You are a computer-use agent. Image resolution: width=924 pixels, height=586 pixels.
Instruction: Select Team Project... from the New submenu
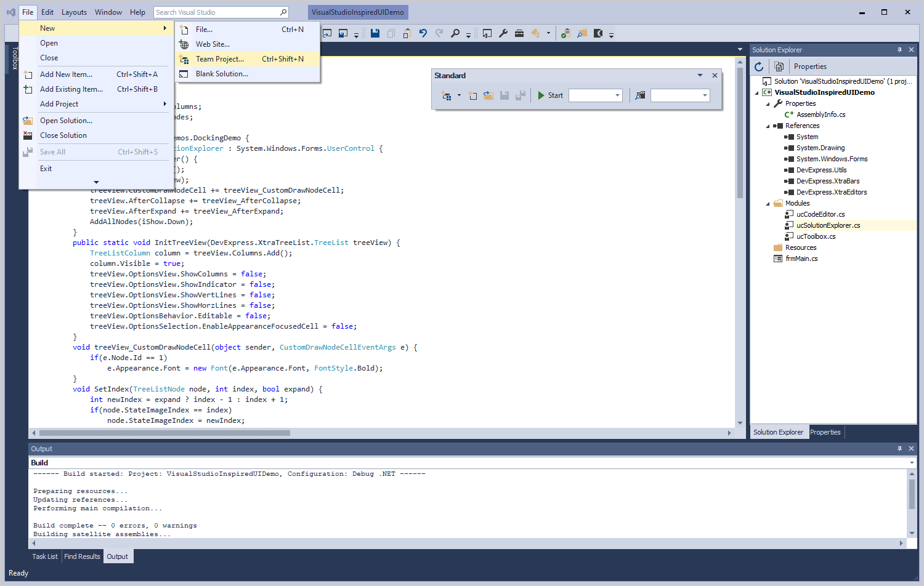point(220,59)
